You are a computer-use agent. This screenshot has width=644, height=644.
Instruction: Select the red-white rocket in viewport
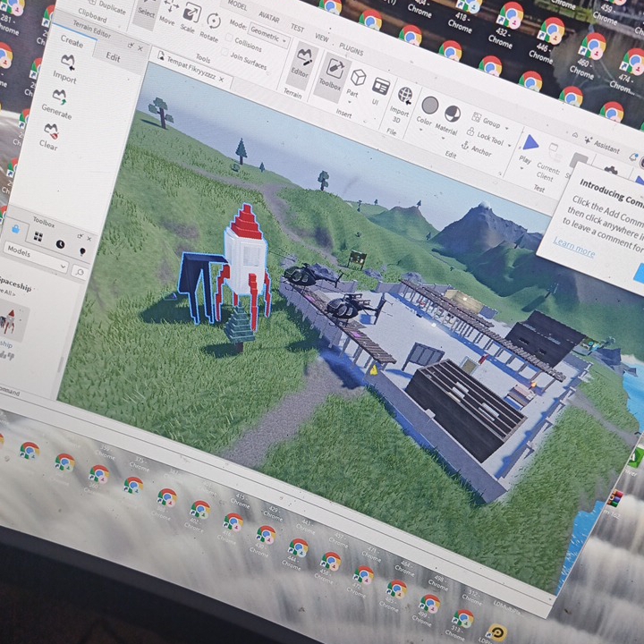click(x=245, y=263)
